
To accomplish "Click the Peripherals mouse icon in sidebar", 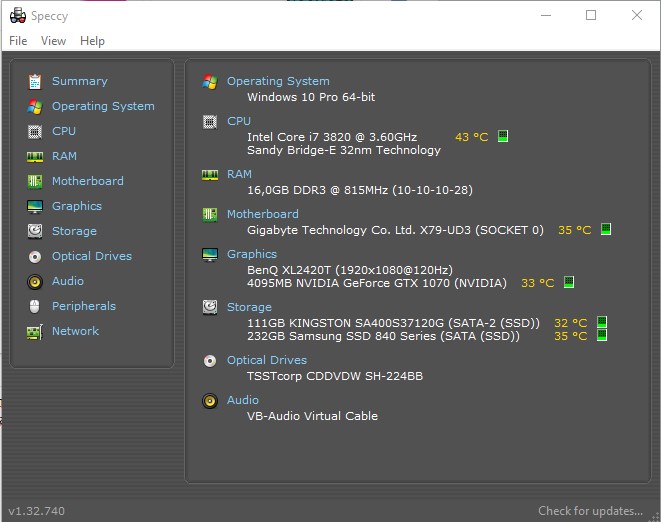I will tap(35, 307).
